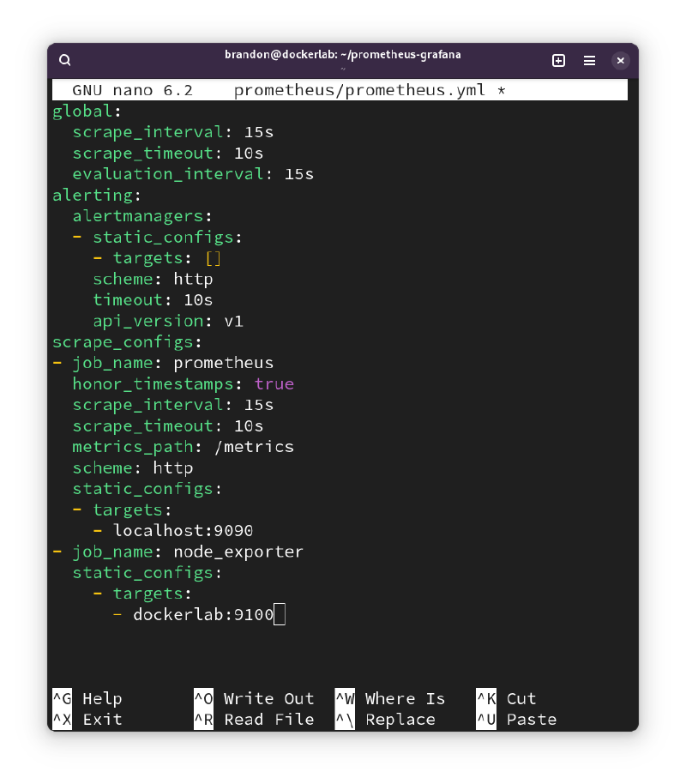
Task: Click the ^X Exit shortcut
Action: coord(87,720)
